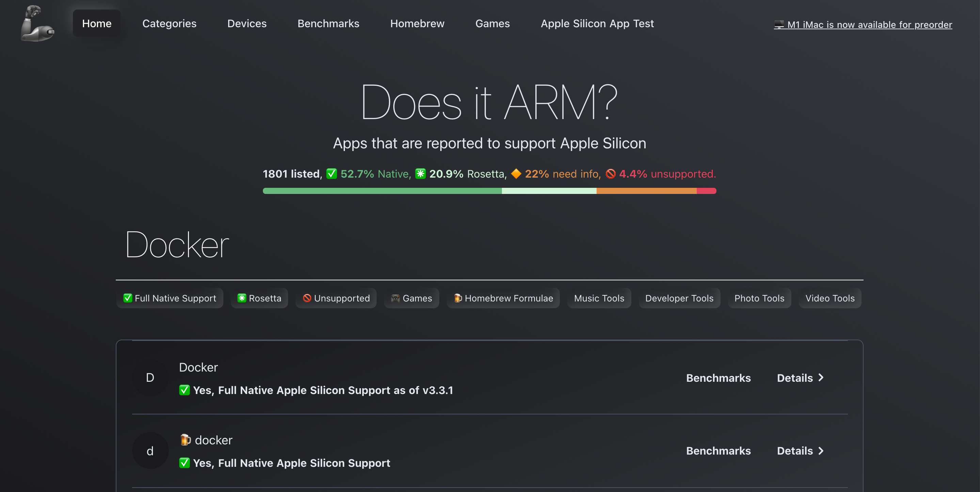Open the Benchmarks nav item
Viewport: 980px width, 492px height.
point(328,23)
